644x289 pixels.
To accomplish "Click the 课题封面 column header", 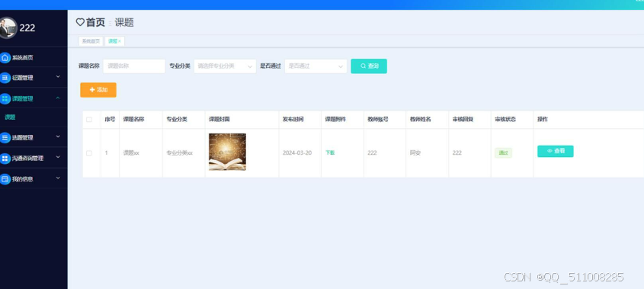I will 219,120.
